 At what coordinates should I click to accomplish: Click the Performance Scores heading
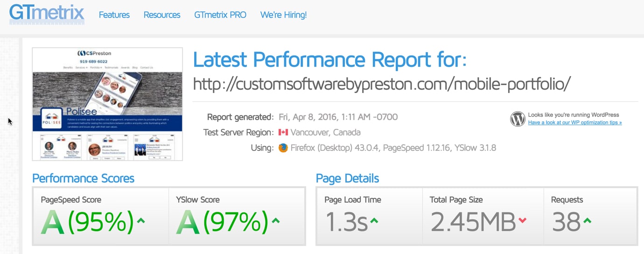[83, 178]
